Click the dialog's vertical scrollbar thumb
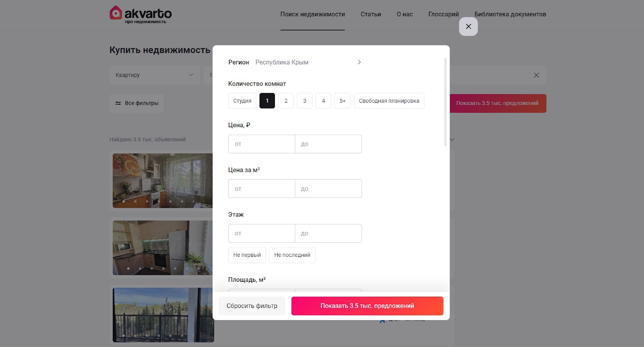The image size is (644, 347). [x=446, y=102]
